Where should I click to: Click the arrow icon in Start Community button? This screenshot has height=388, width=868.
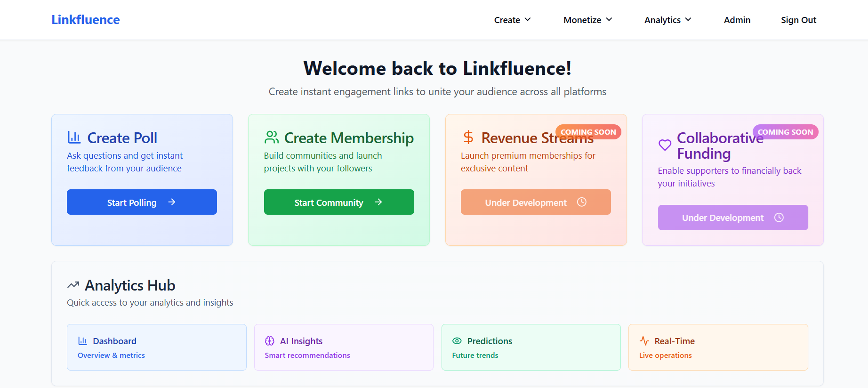[378, 202]
